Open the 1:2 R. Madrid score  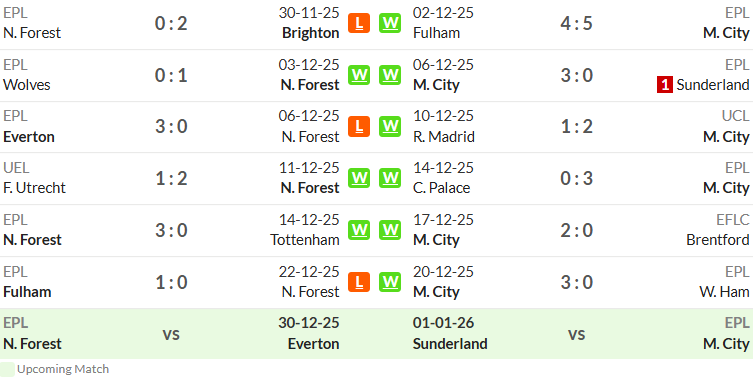(576, 127)
